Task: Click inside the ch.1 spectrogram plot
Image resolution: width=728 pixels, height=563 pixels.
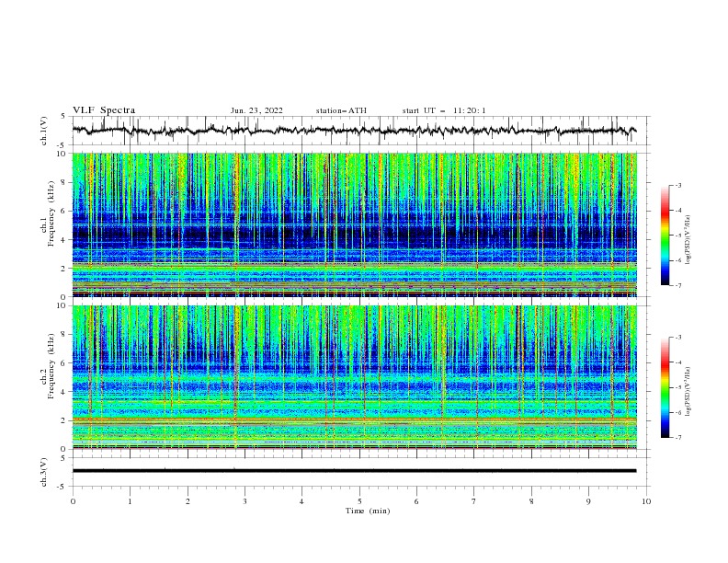Action: [x=354, y=224]
